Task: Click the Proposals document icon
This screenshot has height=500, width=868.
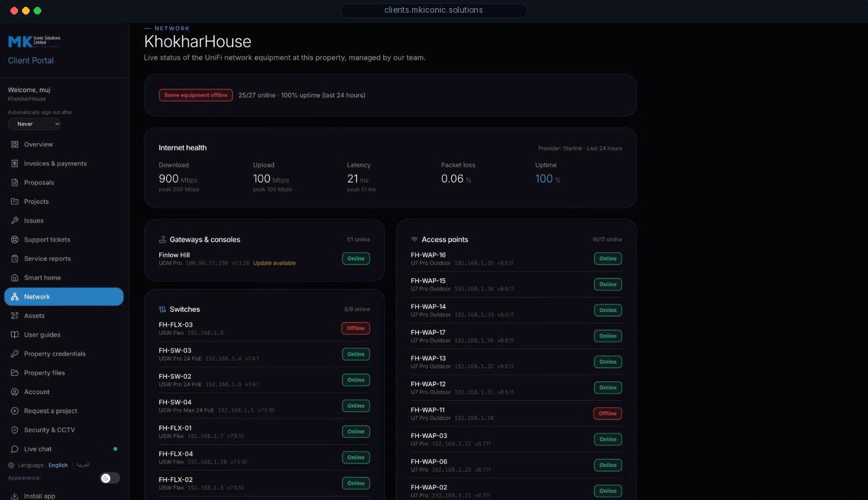Action: pos(15,183)
